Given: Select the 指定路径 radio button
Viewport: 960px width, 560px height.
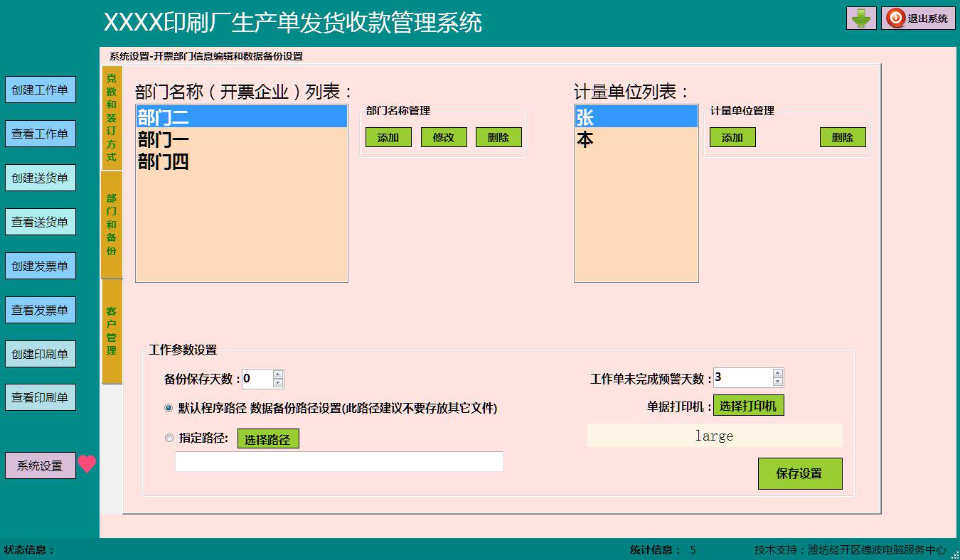Looking at the screenshot, I should point(169,438).
